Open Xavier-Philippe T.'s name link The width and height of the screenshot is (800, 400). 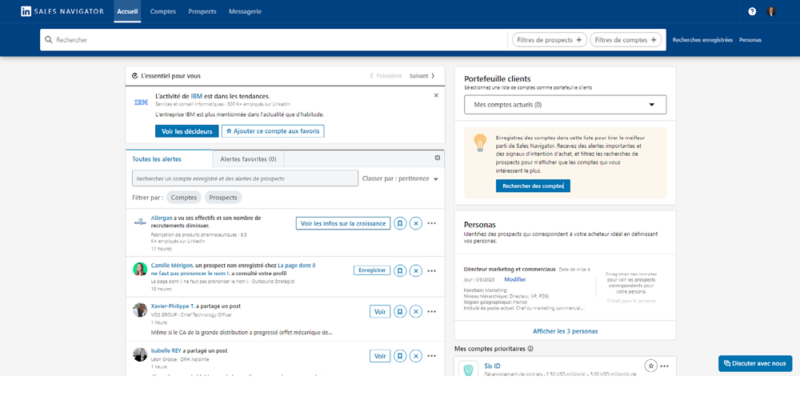[x=172, y=306]
